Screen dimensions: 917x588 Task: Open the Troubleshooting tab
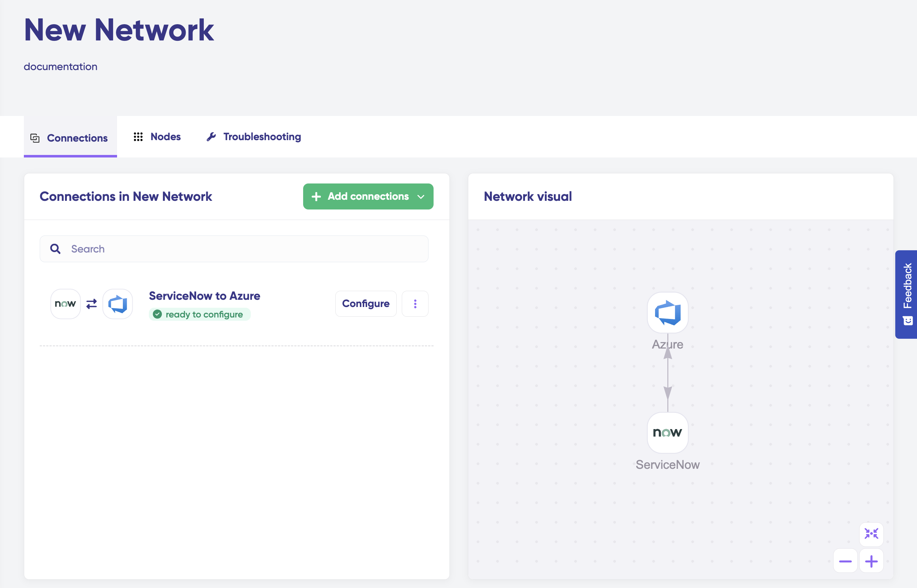click(262, 137)
